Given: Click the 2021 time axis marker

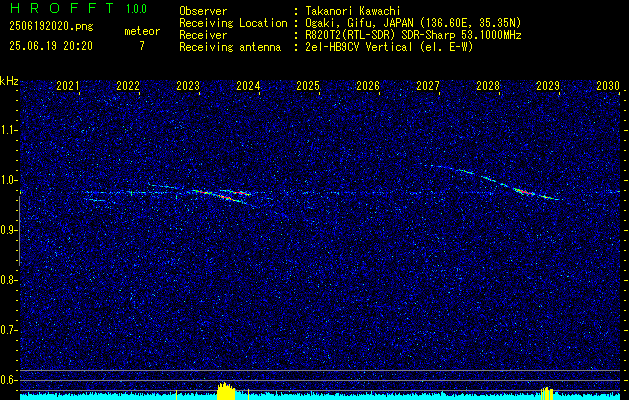Looking at the screenshot, I should 67,86.
